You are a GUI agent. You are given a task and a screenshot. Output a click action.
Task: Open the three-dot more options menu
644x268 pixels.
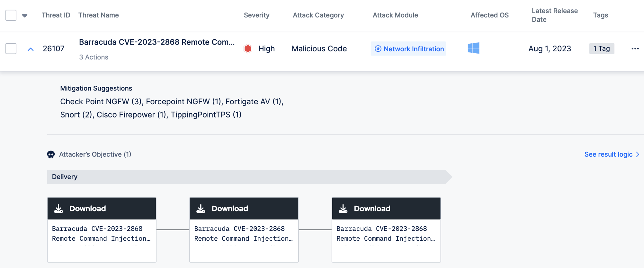[635, 48]
